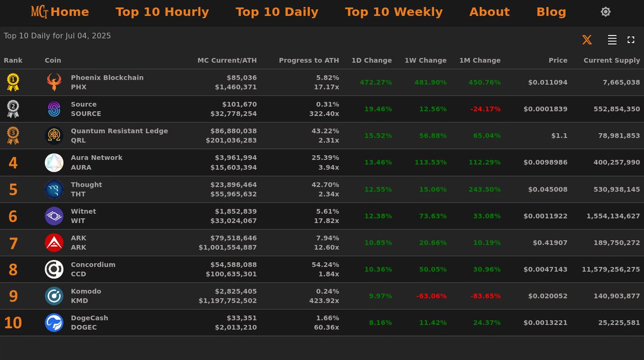The image size is (644, 360).
Task: Sort by 1M Change column header
Action: pyautogui.click(x=480, y=61)
